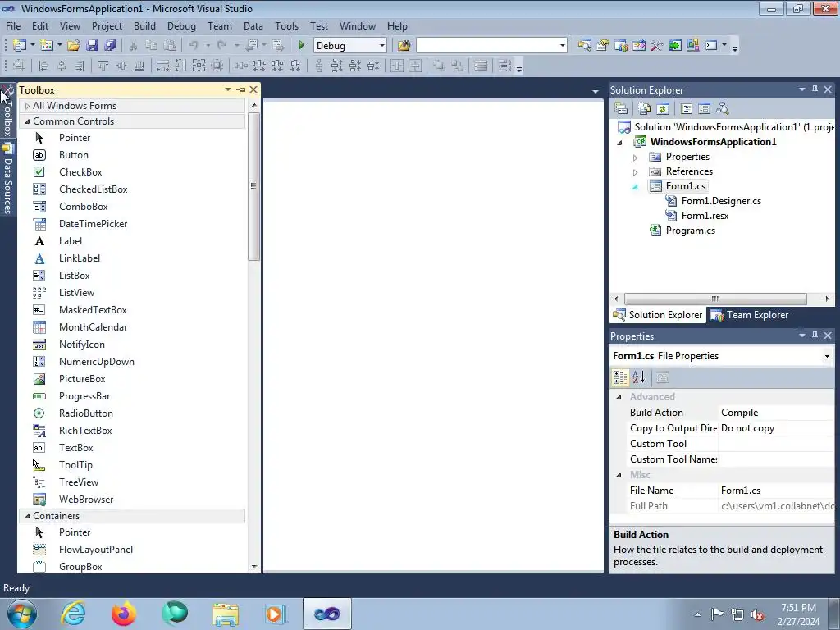This screenshot has width=840, height=630.
Task: Open the Form1.cs File Properties object dropdown
Action: [827, 356]
